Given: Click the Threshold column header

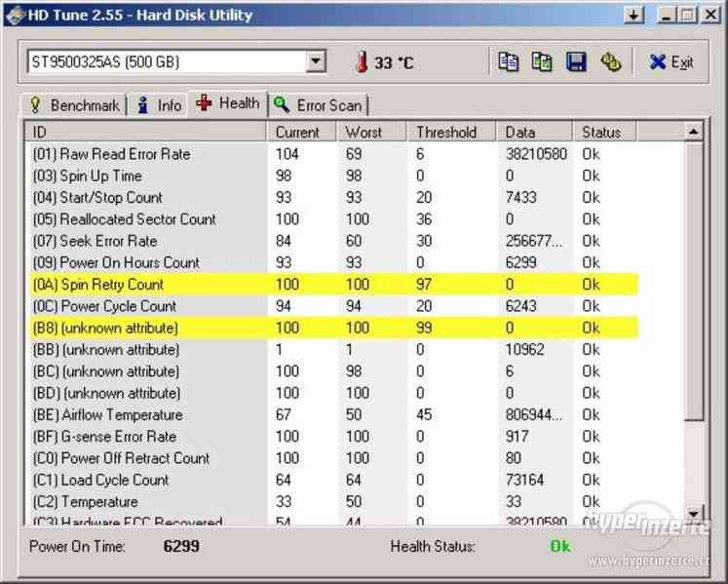Looking at the screenshot, I should coord(451,132).
